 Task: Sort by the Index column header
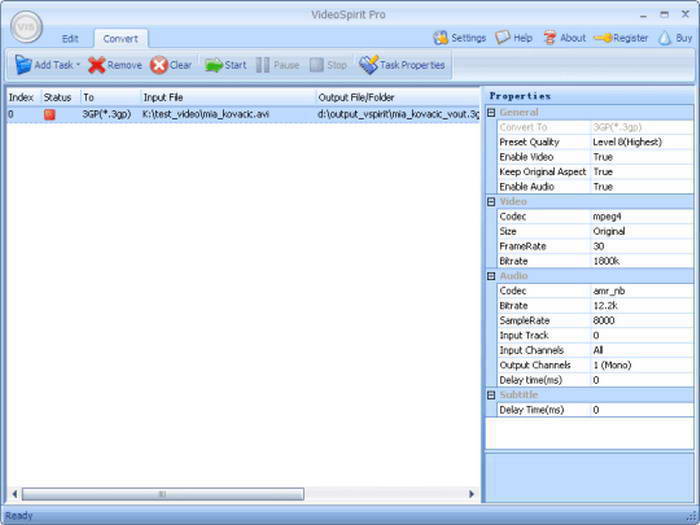(x=23, y=97)
